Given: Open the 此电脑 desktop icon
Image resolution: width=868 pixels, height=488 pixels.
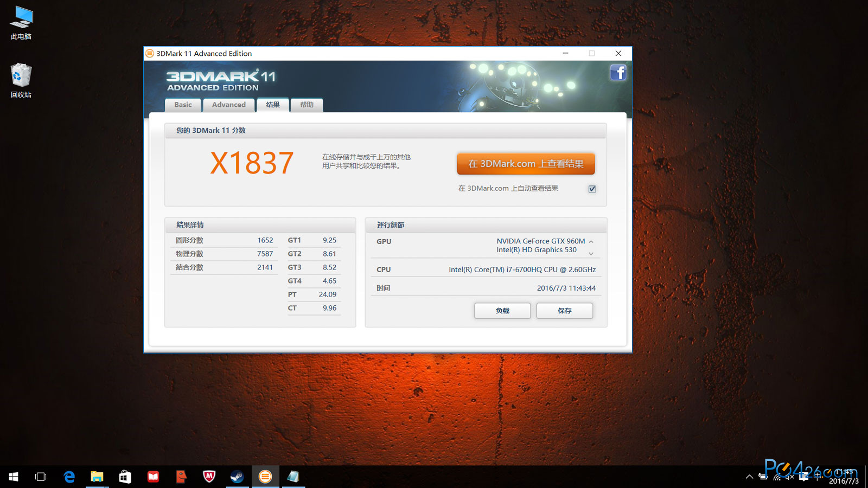Looking at the screenshot, I should coord(21,23).
